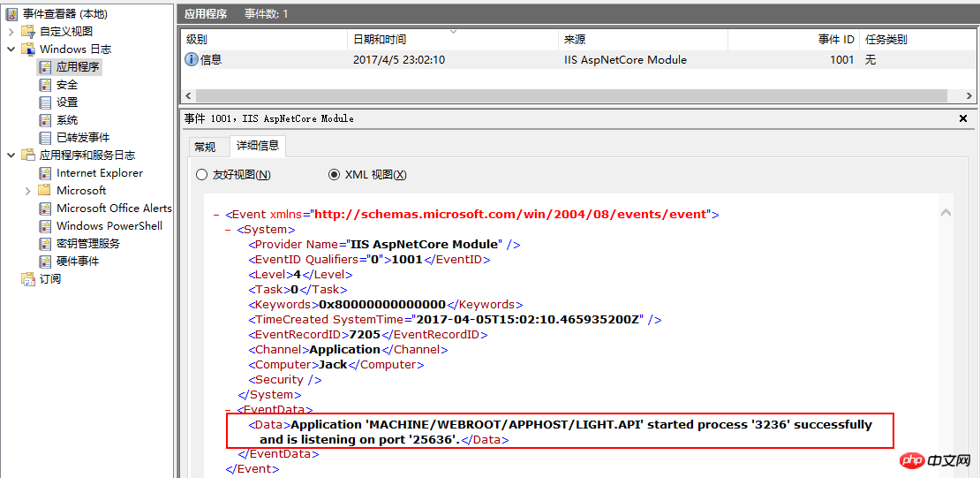This screenshot has height=478, width=980.
Task: Click the Event Viewer (本地) root icon
Action: (x=12, y=13)
